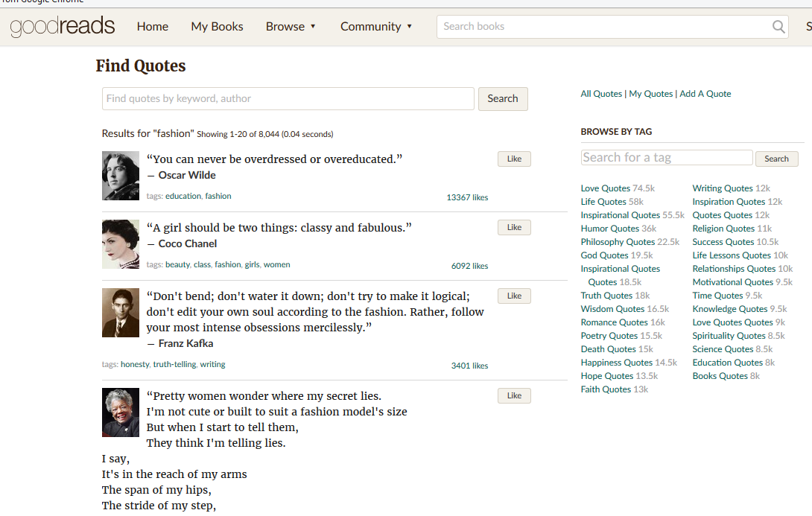Screen dimensions: 812x516
Task: Browse Knowledge Quotes tag
Action: point(729,309)
